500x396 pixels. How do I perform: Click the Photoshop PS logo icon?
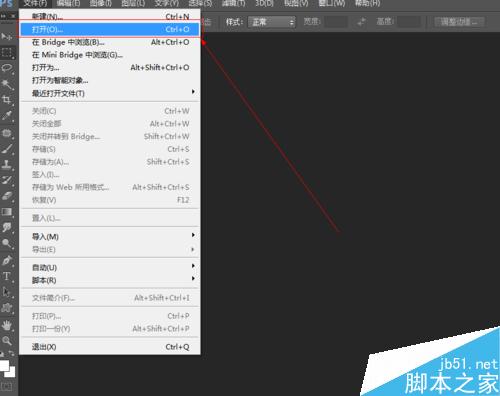coord(7,4)
